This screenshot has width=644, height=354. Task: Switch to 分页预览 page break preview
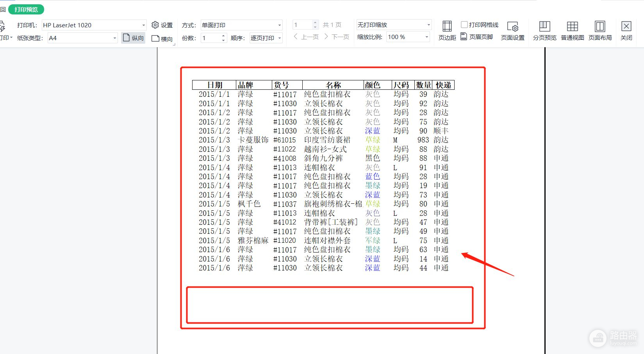coord(544,30)
